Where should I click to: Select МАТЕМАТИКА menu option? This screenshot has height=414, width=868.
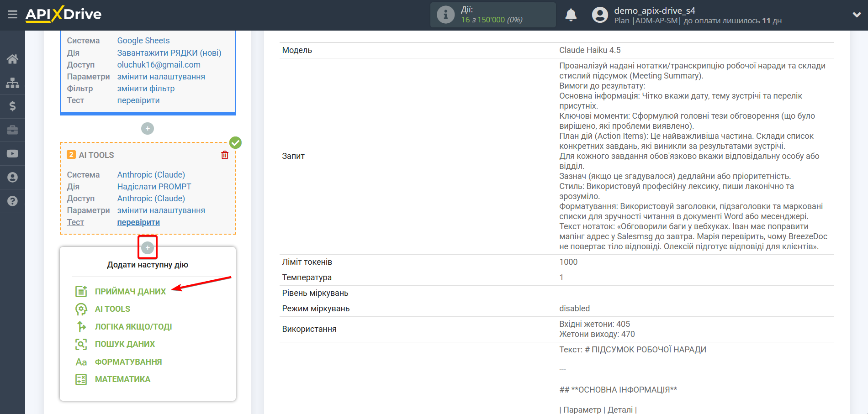click(122, 379)
